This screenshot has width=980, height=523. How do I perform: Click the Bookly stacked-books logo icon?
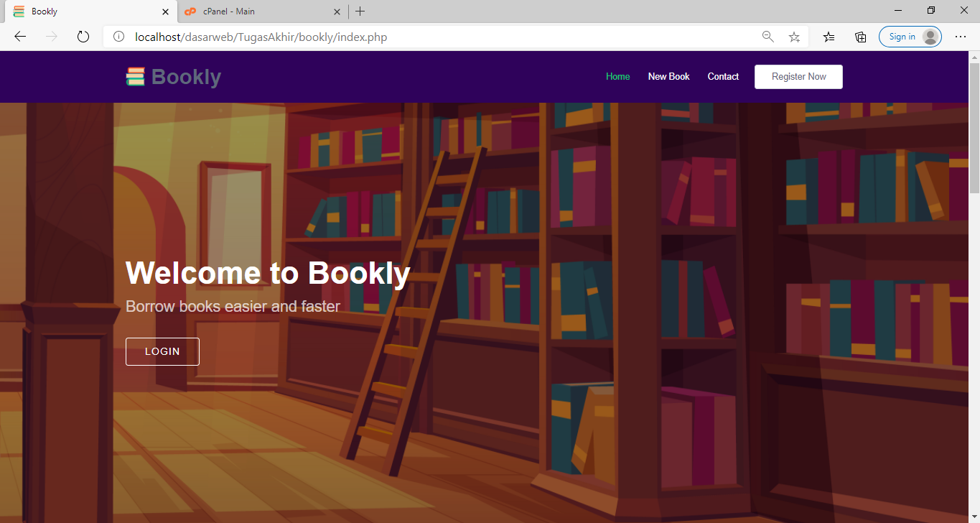point(136,75)
